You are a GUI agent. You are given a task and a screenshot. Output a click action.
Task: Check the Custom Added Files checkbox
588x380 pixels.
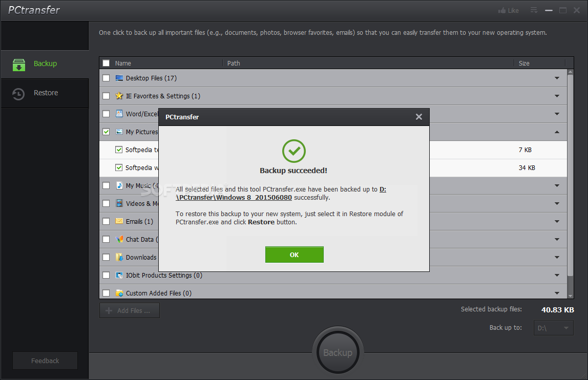(x=106, y=293)
